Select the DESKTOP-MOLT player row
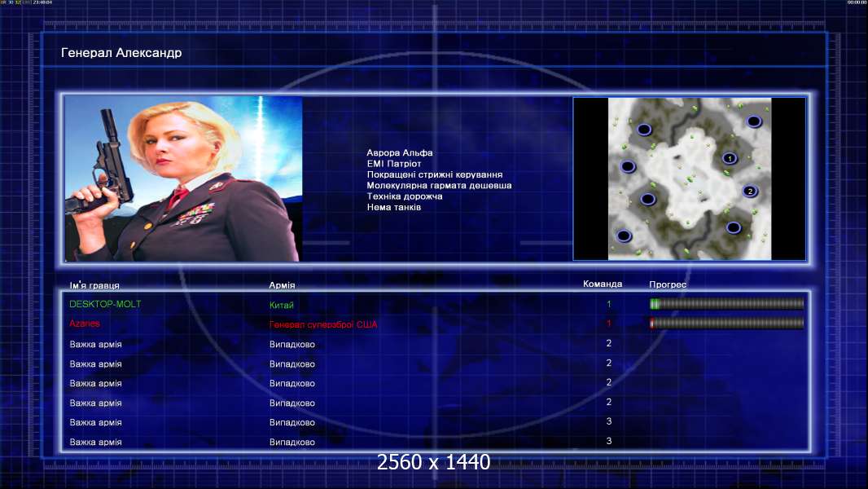 [436, 304]
